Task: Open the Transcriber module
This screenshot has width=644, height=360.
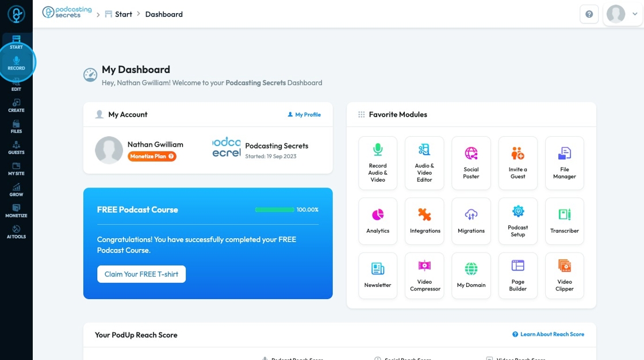Action: pyautogui.click(x=564, y=221)
